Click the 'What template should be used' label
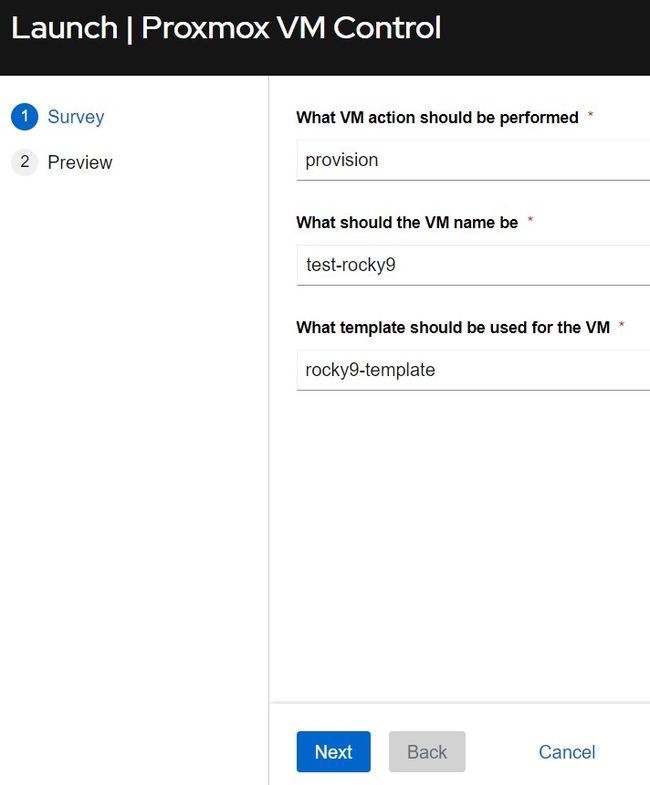Screen dimensions: 650x785 coord(453,327)
